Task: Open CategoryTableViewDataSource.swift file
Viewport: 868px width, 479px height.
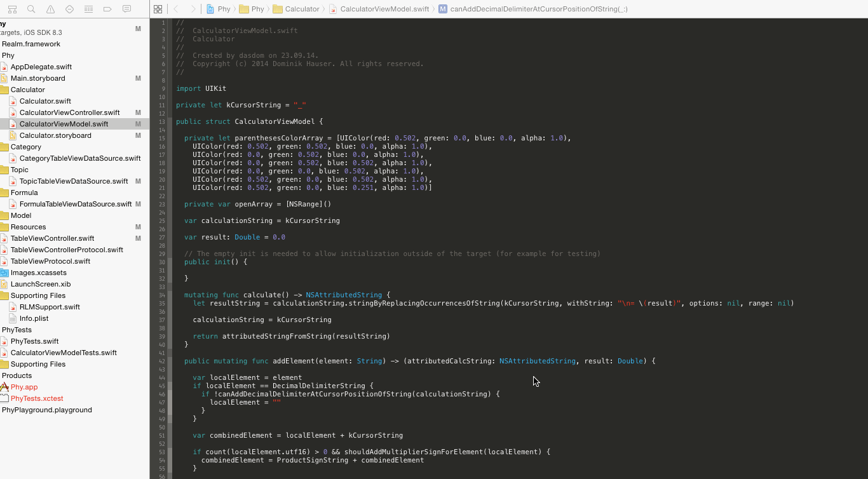Action: pos(80,158)
